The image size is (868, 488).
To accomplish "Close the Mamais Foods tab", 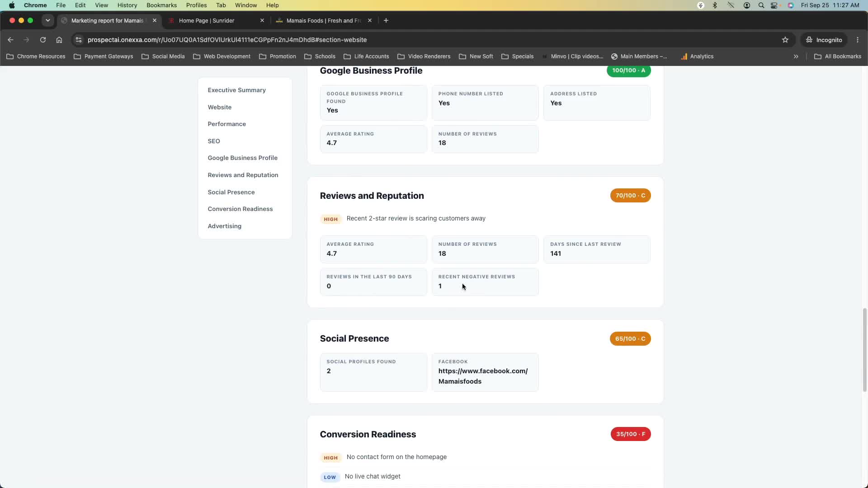I will click(x=370, y=20).
